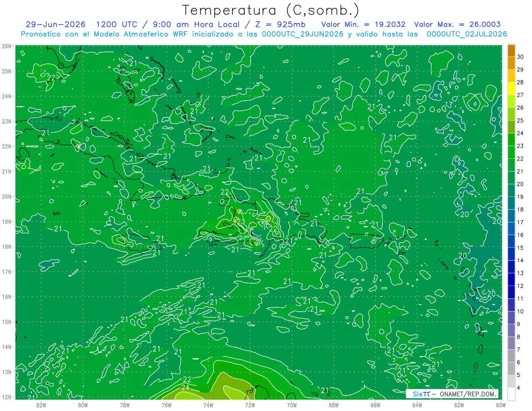This screenshot has width=532, height=411.
Task: Click color scale label '26'
Action: tap(520, 108)
